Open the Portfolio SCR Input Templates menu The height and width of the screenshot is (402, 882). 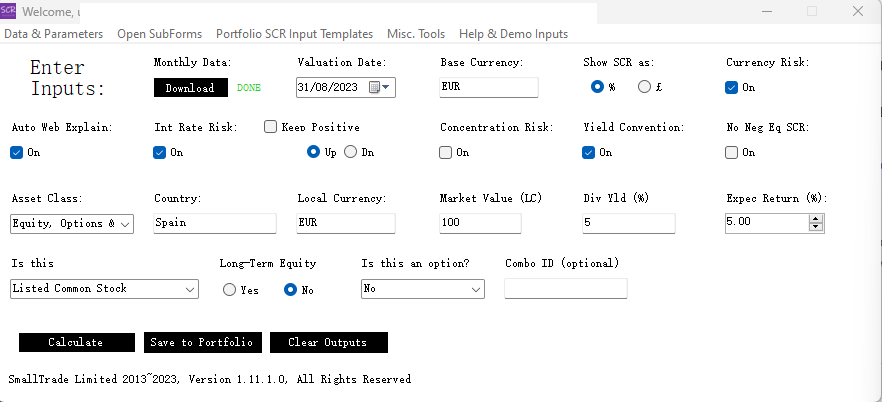point(294,34)
